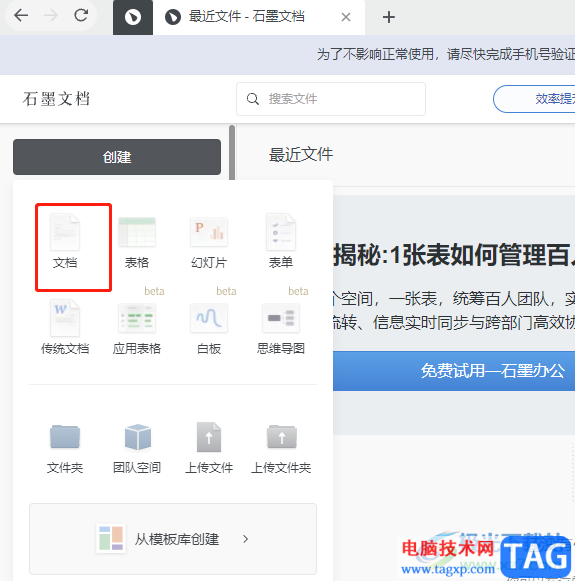The width and height of the screenshot is (575, 581).
Task: Click the sidebar vertical scrollbar
Action: 232,152
